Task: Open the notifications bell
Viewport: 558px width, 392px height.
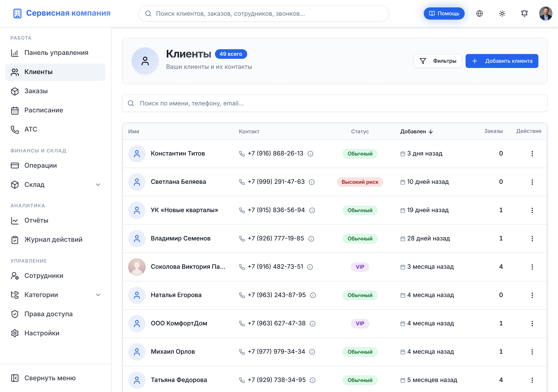Action: [524, 14]
